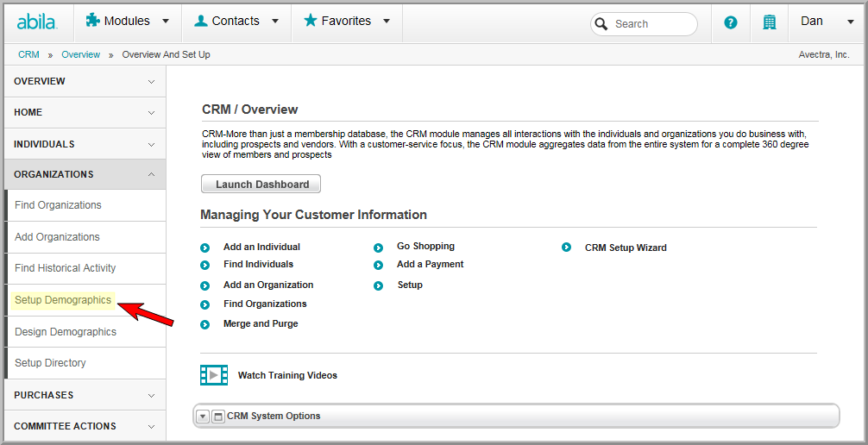Click into the Search field
The width and height of the screenshot is (868, 445).
(644, 24)
